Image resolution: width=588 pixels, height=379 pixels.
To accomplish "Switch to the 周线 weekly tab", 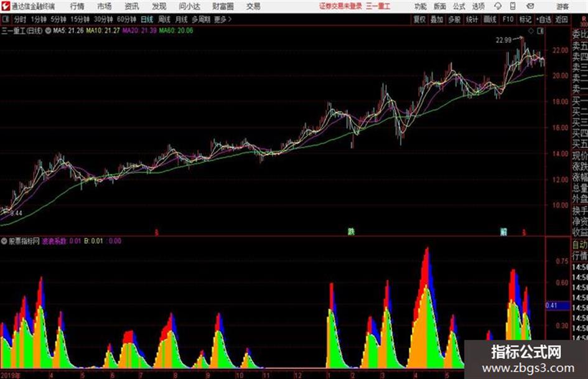I will coord(164,19).
